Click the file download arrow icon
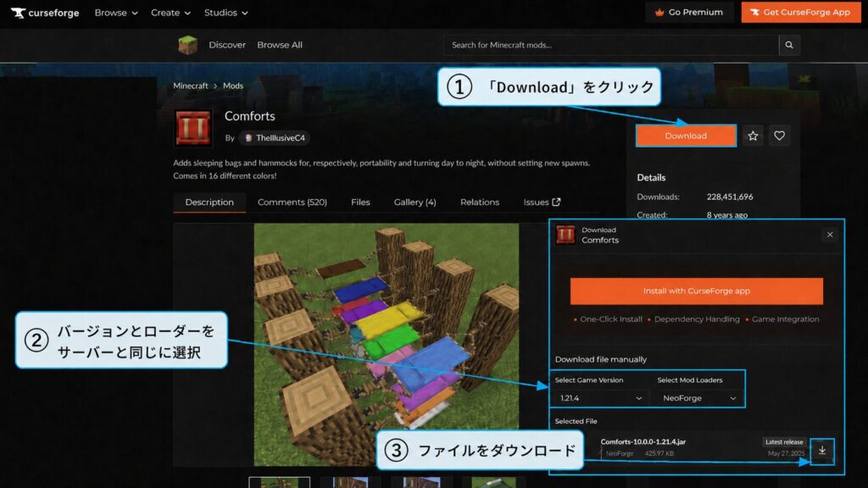868x488 pixels. coord(822,451)
